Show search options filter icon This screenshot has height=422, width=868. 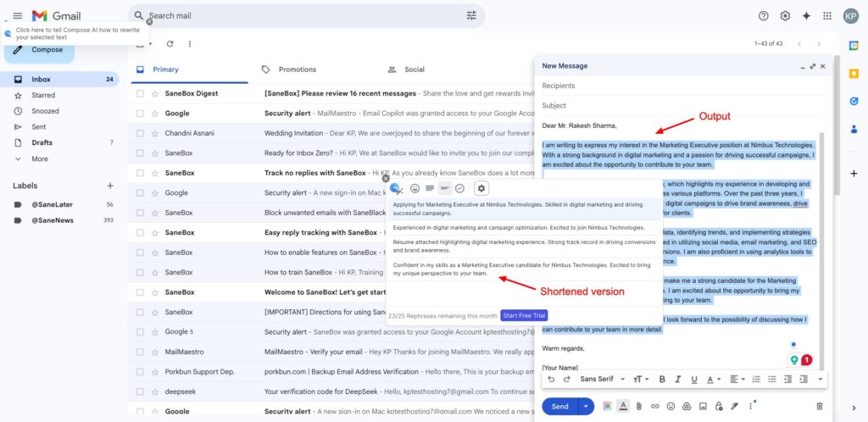coord(471,15)
